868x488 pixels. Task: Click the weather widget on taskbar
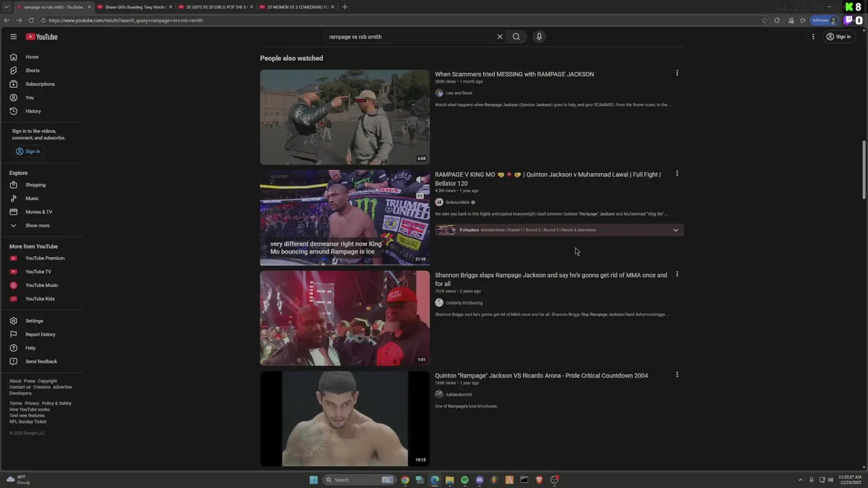(x=19, y=480)
